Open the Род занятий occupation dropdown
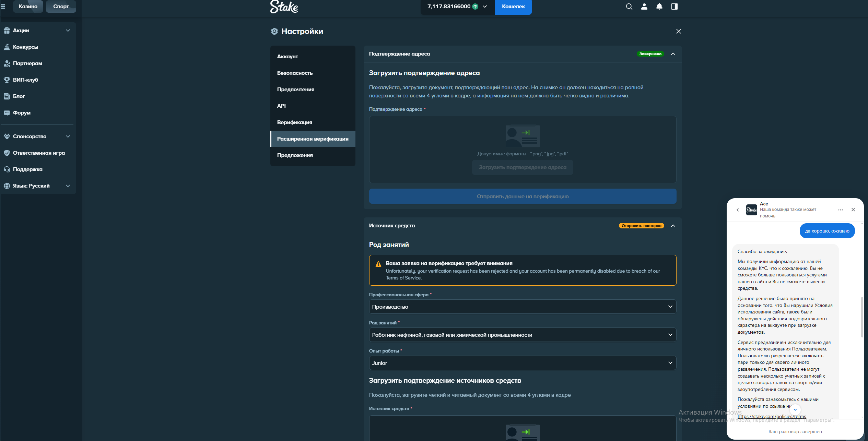868x441 pixels. (523, 335)
